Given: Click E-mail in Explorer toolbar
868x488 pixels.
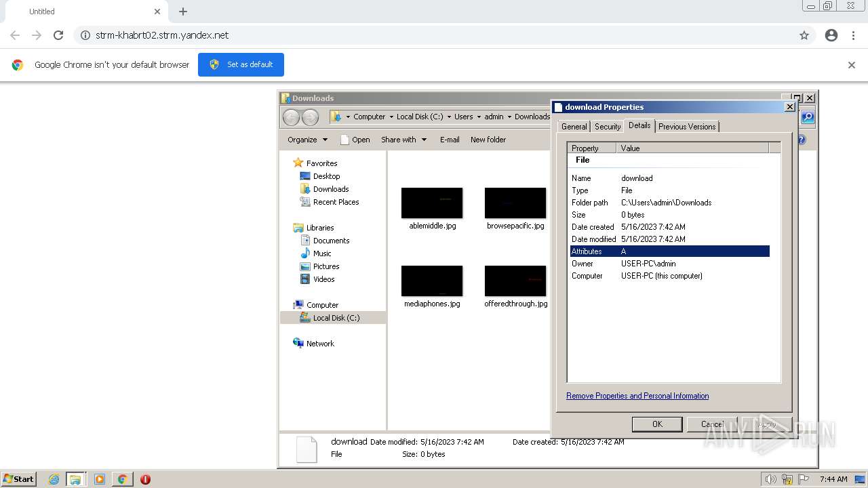Looking at the screenshot, I should pyautogui.click(x=450, y=140).
